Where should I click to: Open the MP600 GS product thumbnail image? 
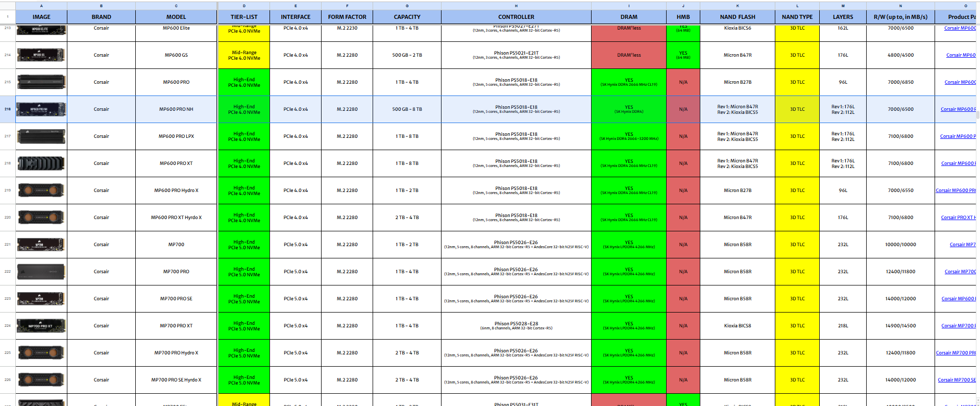[41, 55]
